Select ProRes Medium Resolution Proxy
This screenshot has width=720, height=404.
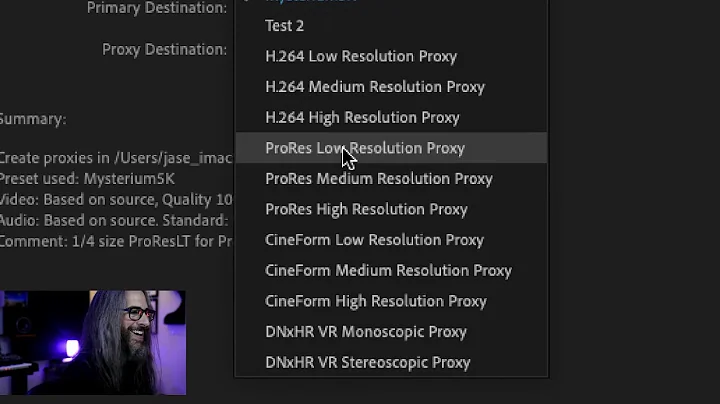tap(391, 179)
